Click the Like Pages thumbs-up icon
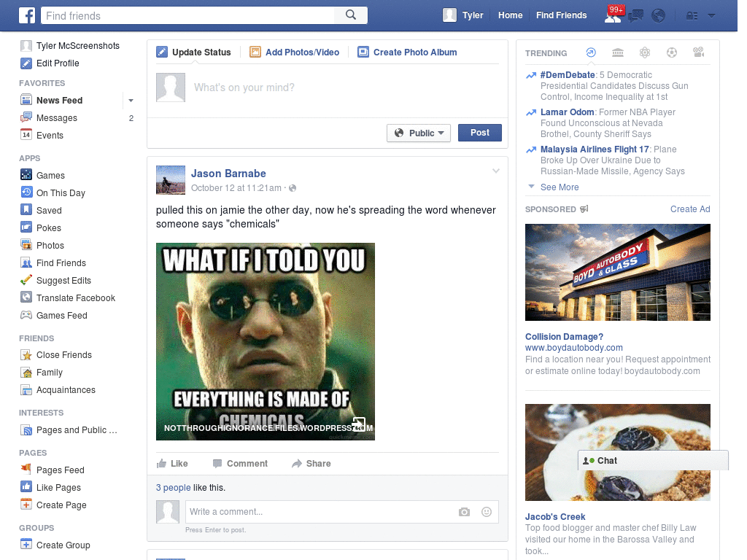The width and height of the screenshot is (747, 560). point(26,487)
